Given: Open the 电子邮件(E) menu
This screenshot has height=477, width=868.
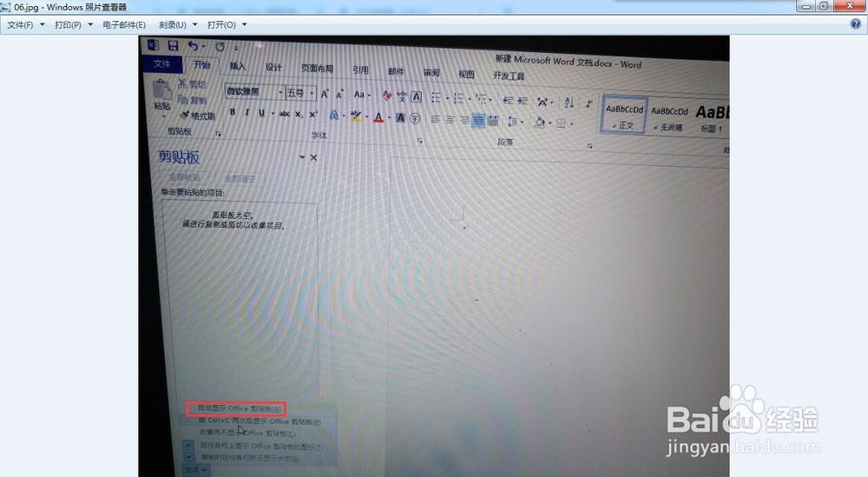Looking at the screenshot, I should 124,25.
